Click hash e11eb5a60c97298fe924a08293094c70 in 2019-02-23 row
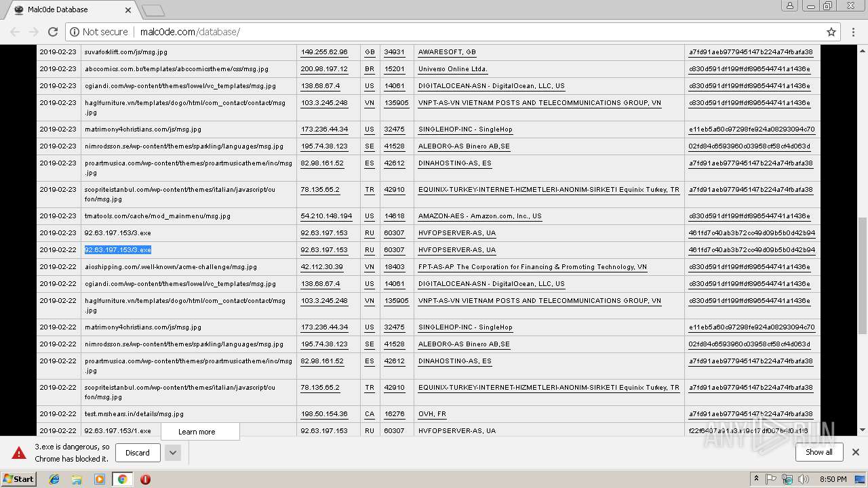The image size is (868, 488). pyautogui.click(x=752, y=129)
